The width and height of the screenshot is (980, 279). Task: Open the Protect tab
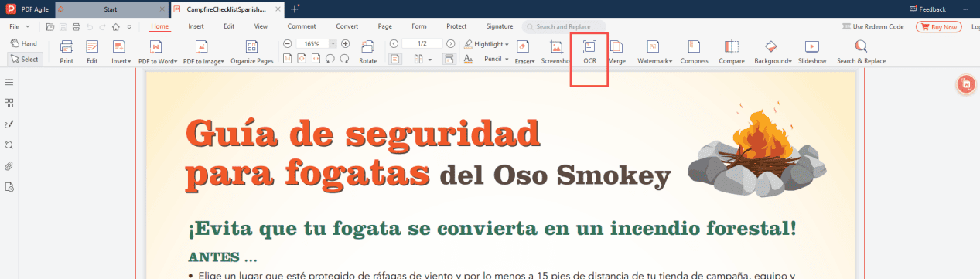456,26
